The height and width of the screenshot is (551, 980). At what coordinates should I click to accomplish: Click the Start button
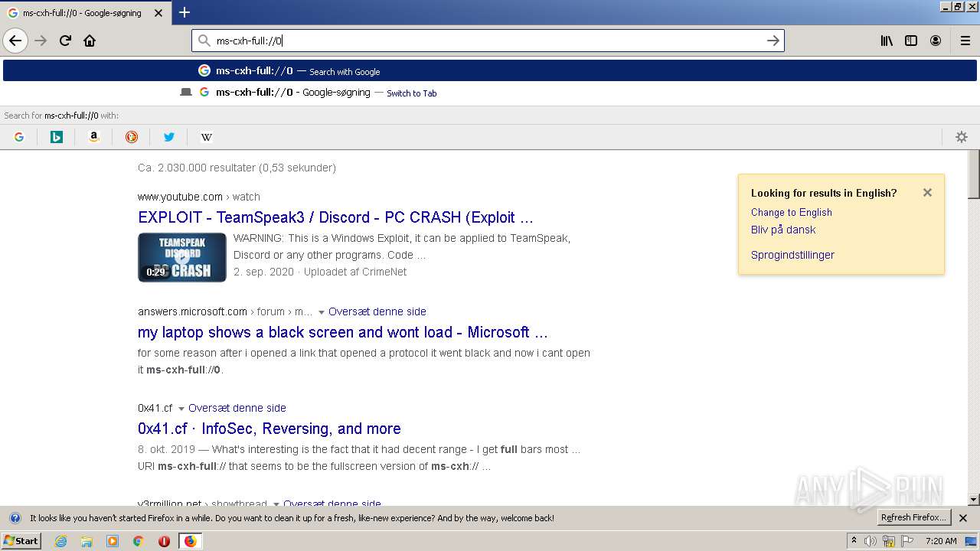tap(21, 541)
